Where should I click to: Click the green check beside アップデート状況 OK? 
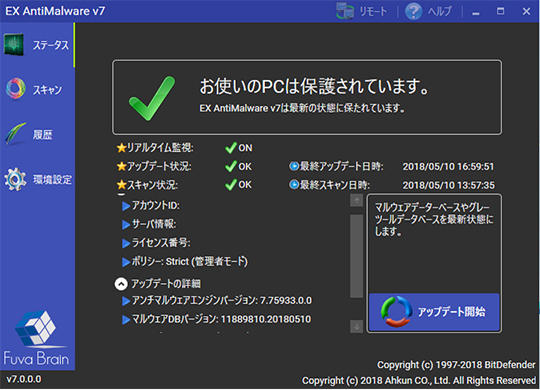(231, 166)
